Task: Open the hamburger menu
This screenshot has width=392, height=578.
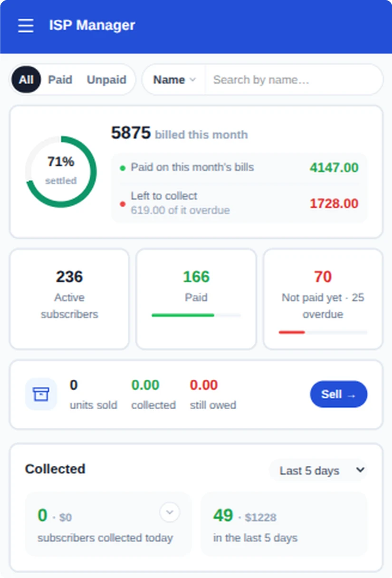Action: (x=26, y=25)
